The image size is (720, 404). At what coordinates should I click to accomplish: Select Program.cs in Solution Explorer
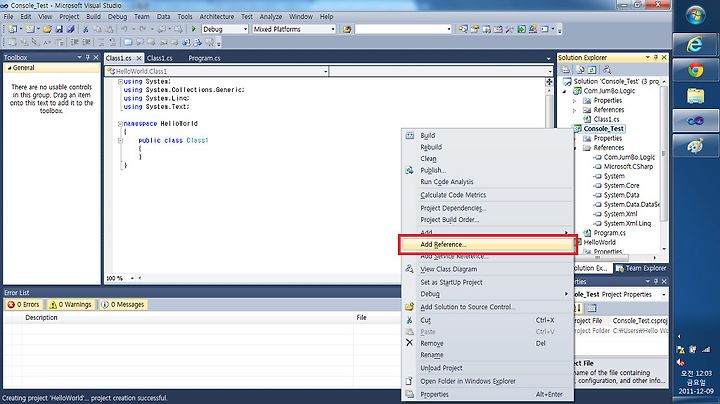[x=609, y=233]
